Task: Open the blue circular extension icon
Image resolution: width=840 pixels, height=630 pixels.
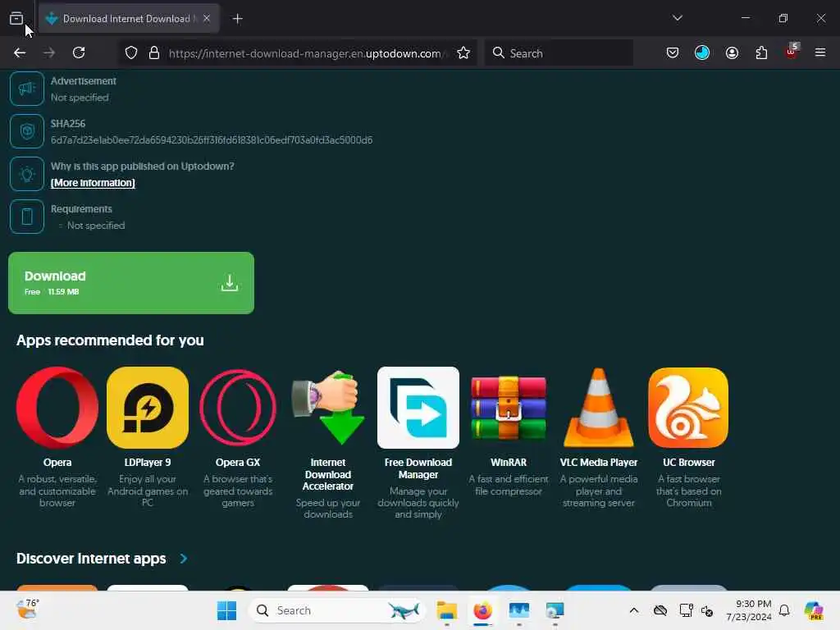Action: 702,52
